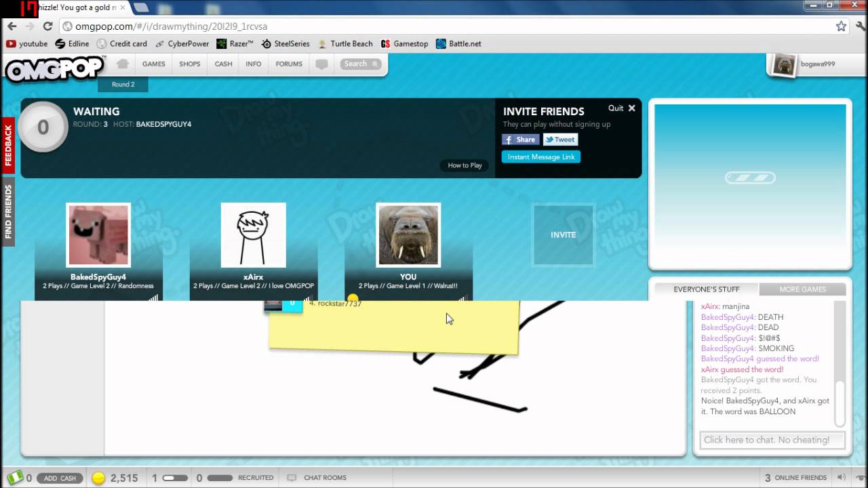The height and width of the screenshot is (488, 868).
Task: Mute sound with the speaker icon
Action: tap(842, 478)
